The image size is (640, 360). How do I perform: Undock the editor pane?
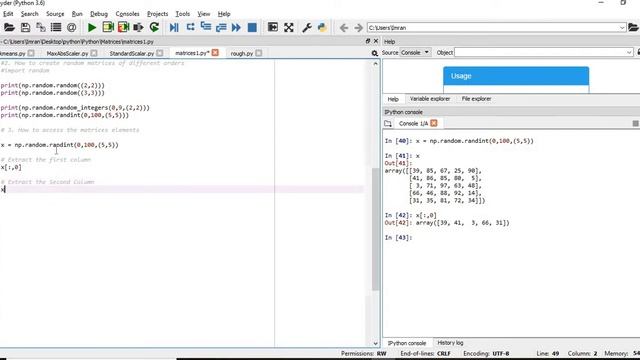click(368, 41)
